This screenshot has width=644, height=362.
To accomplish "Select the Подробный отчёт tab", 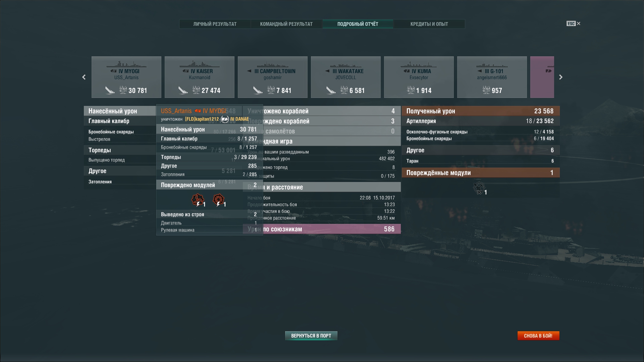I will coord(358,24).
